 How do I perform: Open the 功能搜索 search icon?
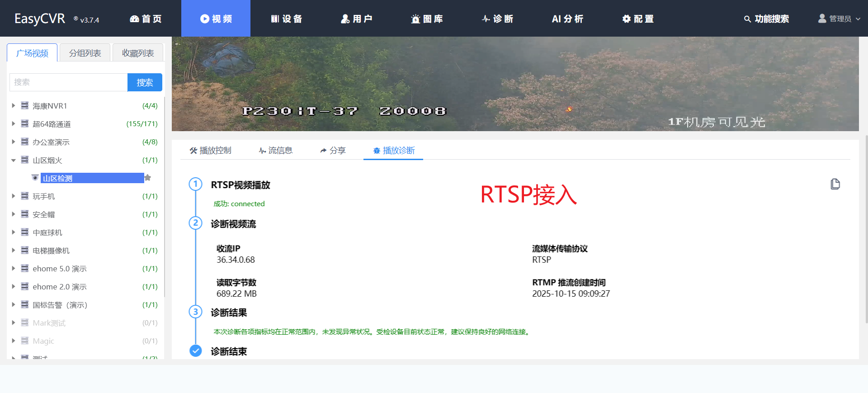pyautogui.click(x=747, y=19)
